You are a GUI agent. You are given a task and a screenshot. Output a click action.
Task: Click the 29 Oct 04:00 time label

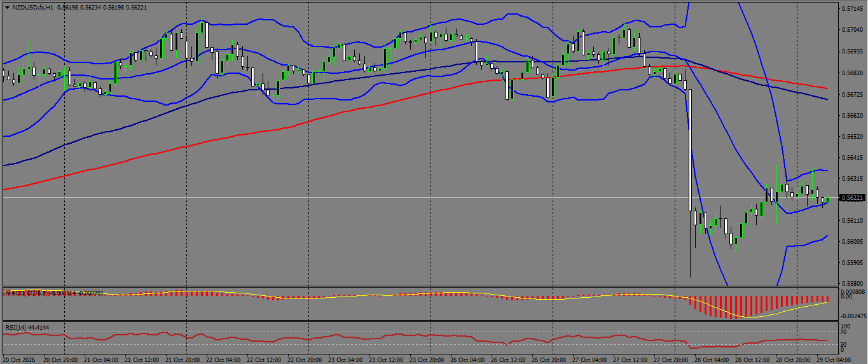834,360
